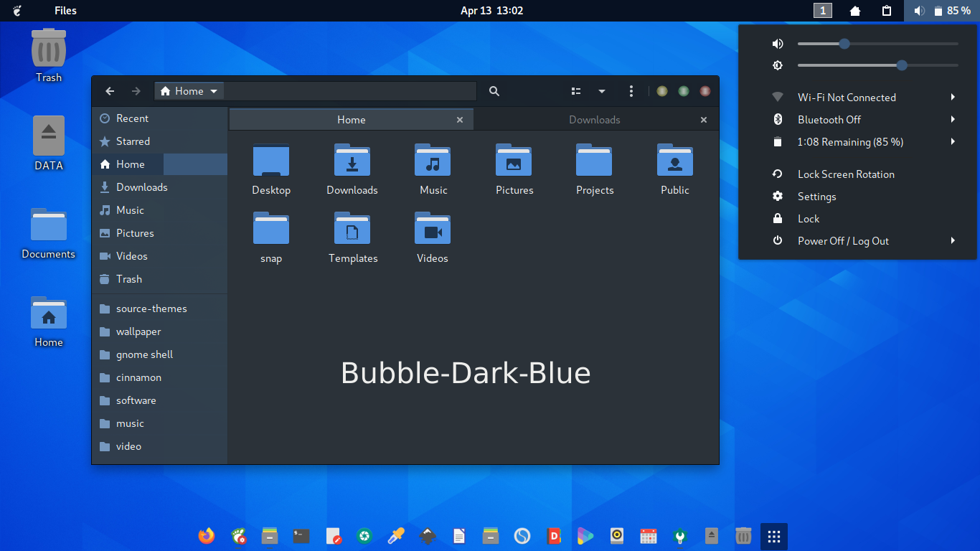Go forward using the forward arrow

(x=136, y=91)
